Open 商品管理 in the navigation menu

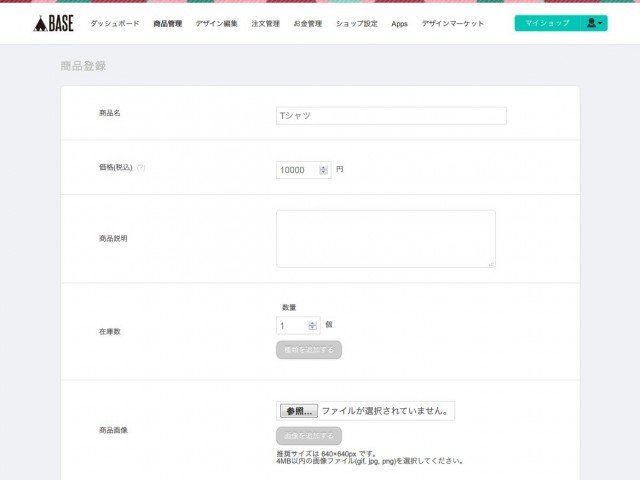[168, 24]
